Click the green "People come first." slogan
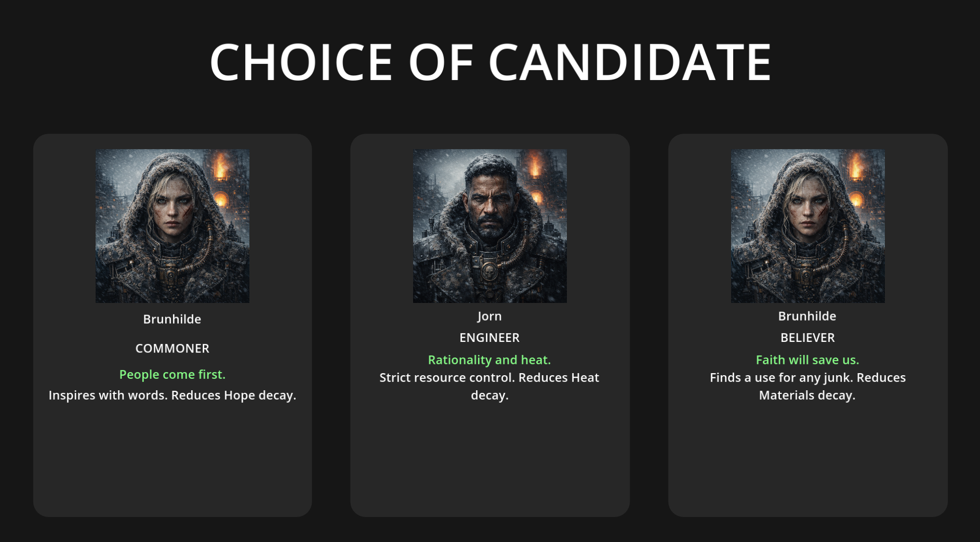980x542 pixels. (172, 374)
